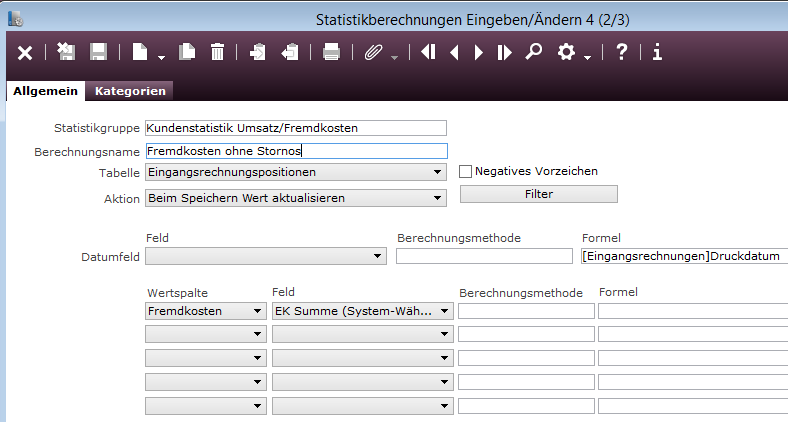Screen dimensions: 788x422
Task: Click the duplicate record icon
Action: (187, 53)
